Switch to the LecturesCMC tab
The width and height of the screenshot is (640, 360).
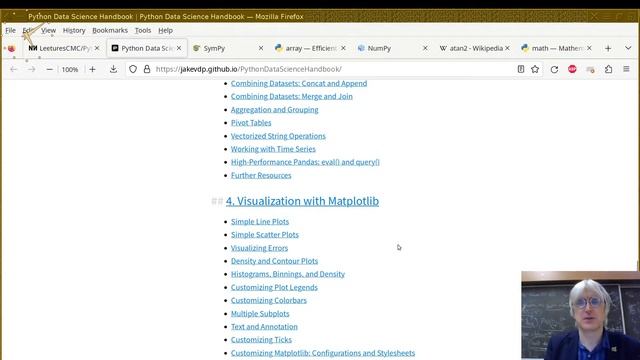coord(64,48)
